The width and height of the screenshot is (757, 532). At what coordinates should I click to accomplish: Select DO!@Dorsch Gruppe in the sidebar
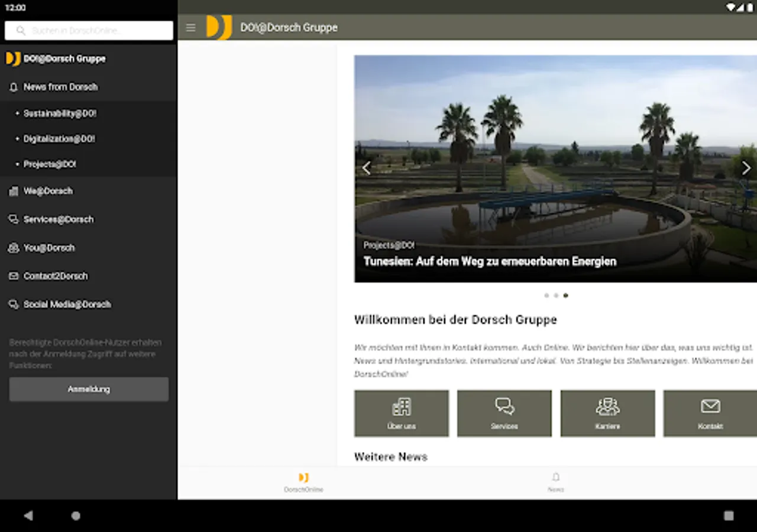[x=89, y=59]
